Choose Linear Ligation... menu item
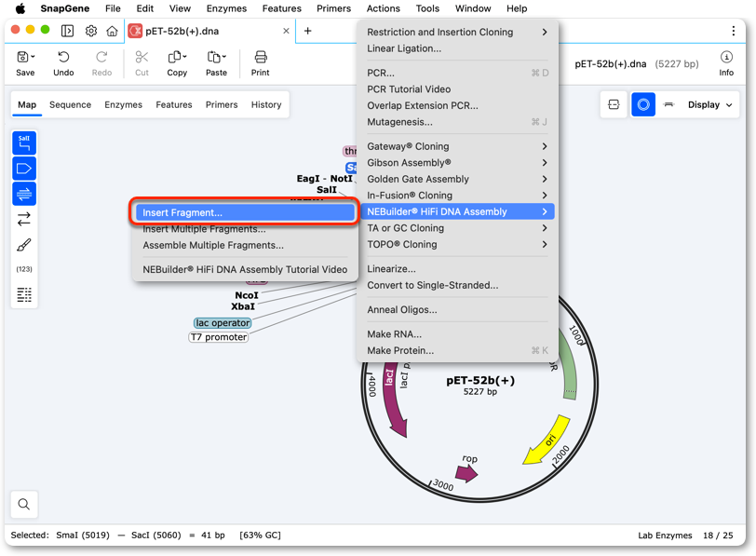 pos(456,48)
